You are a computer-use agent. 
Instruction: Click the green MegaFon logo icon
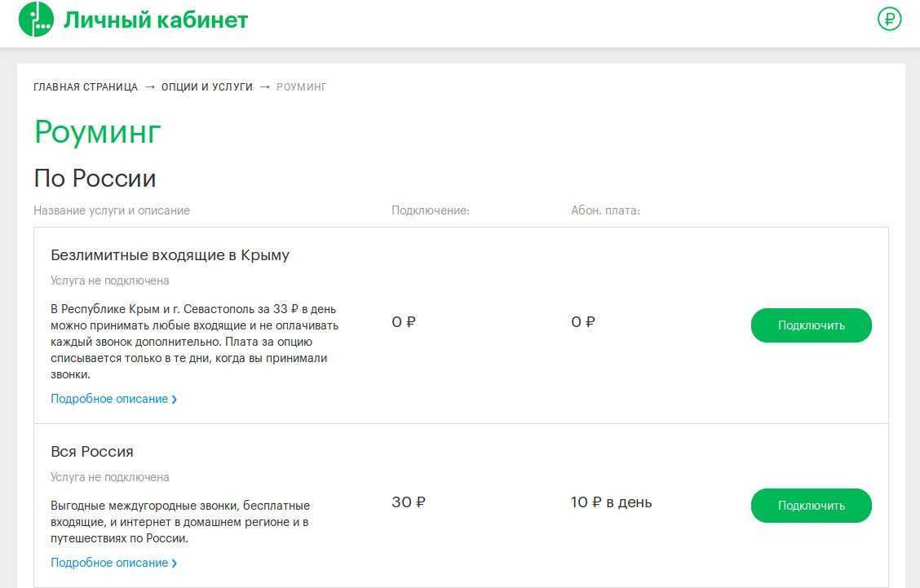pyautogui.click(x=37, y=19)
